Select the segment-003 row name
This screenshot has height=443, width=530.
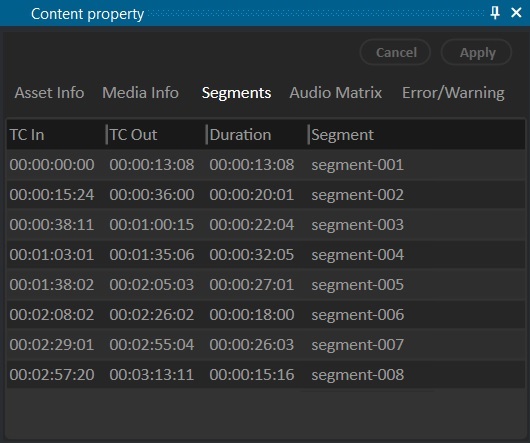357,225
